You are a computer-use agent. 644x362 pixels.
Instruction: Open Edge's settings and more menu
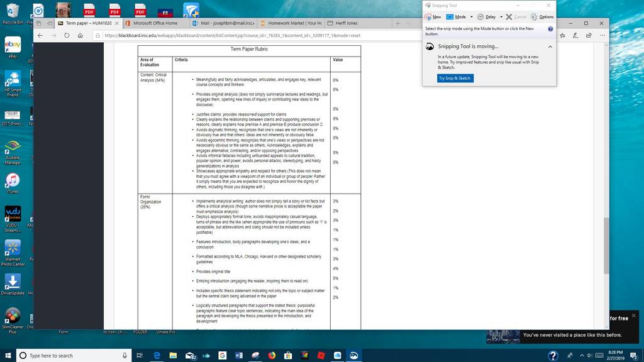[x=602, y=35]
